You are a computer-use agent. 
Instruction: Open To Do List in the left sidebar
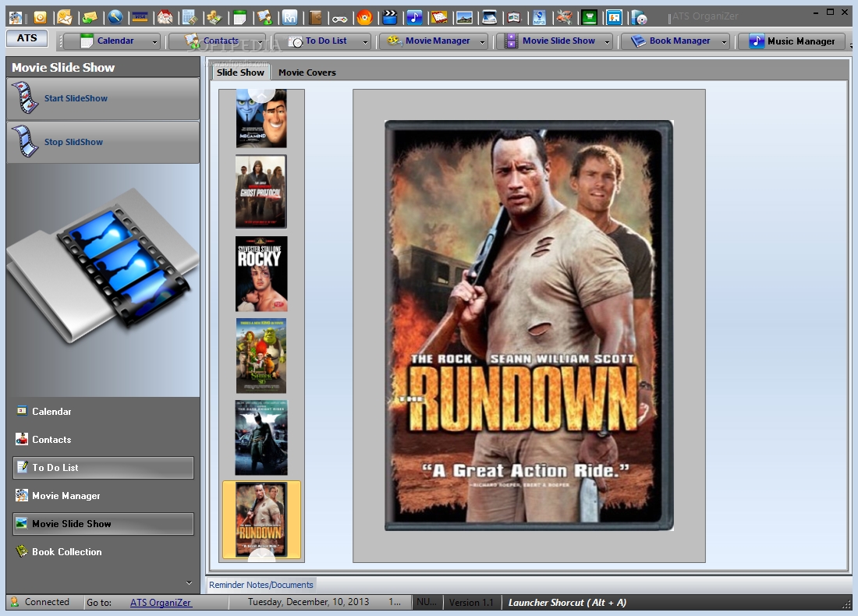103,468
